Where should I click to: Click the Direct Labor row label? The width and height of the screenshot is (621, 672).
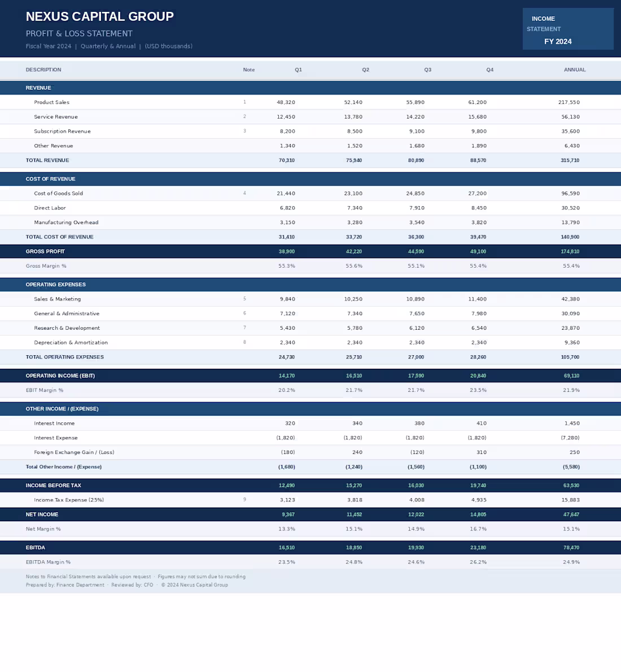point(50,208)
